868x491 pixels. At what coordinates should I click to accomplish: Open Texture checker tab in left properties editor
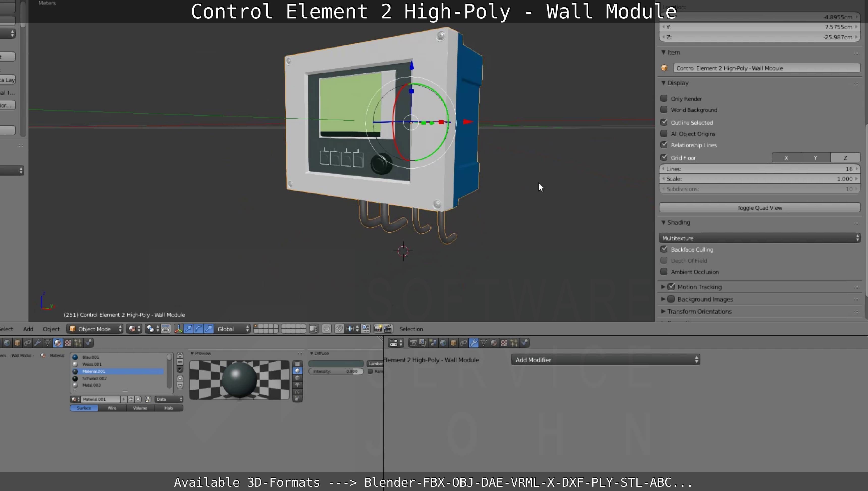pos(68,343)
